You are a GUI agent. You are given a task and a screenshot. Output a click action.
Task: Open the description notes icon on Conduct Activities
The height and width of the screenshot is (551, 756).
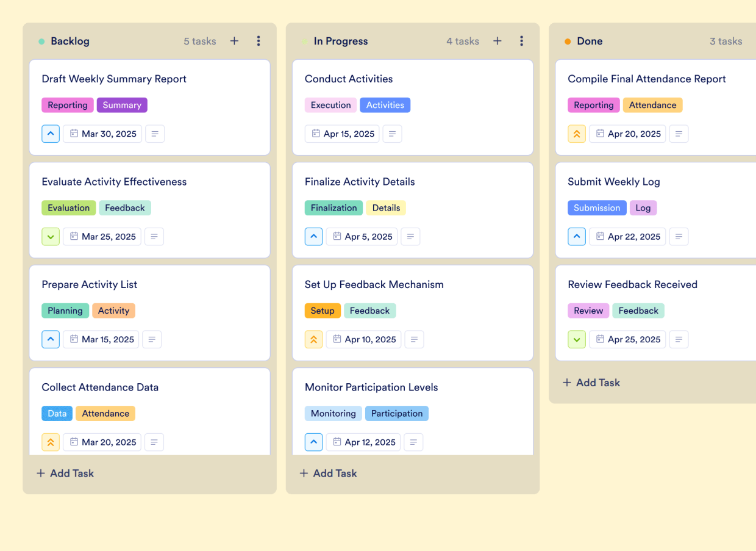pos(392,134)
